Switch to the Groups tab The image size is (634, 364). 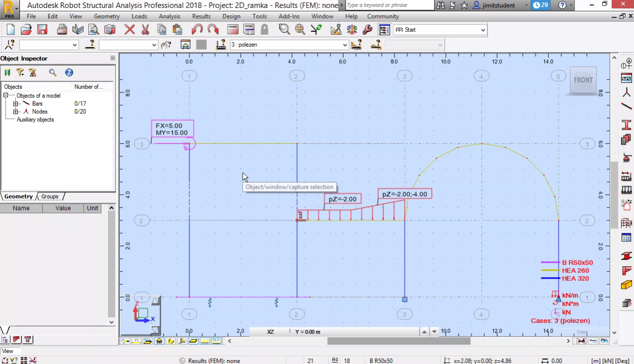tap(50, 196)
